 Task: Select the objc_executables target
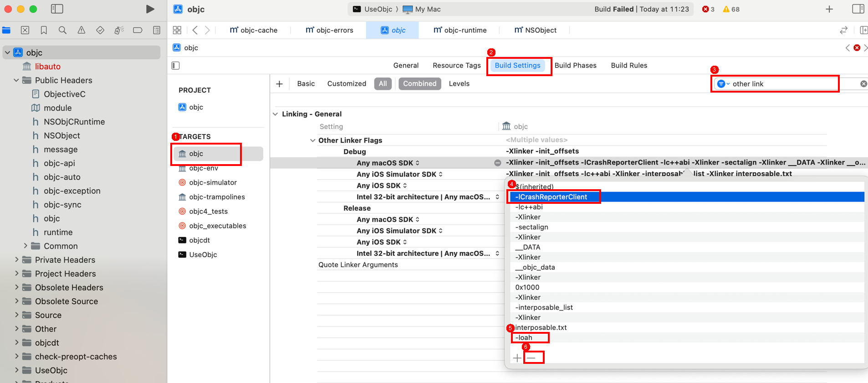click(218, 226)
